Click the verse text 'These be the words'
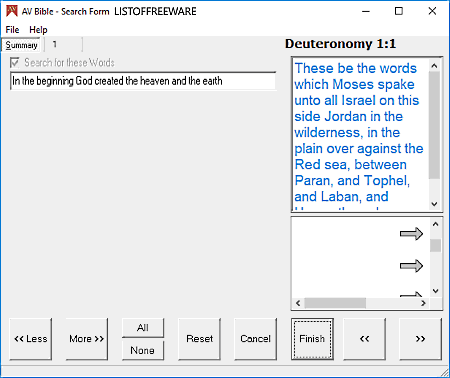 point(356,68)
